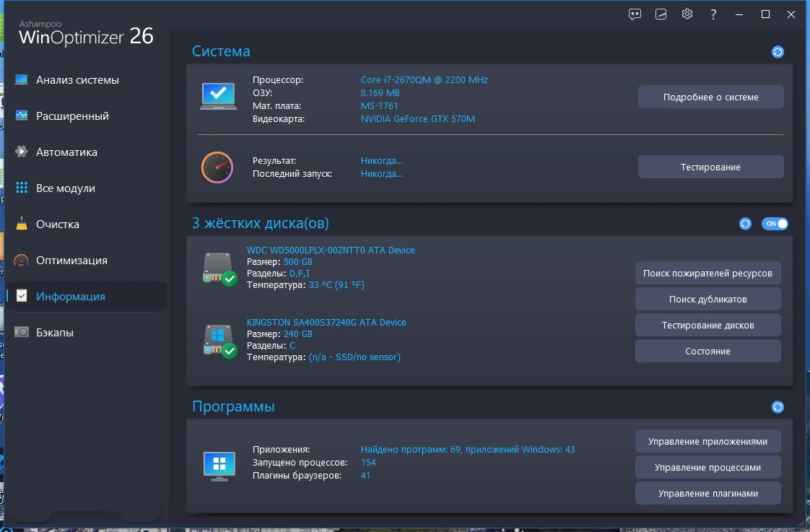
Task: Open Тестирование дисков button
Action: (707, 326)
